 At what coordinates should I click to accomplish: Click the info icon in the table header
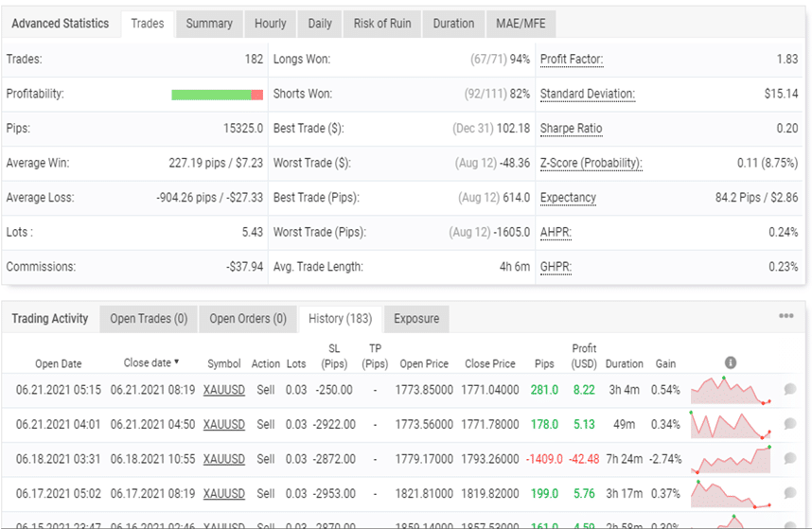pyautogui.click(x=730, y=362)
